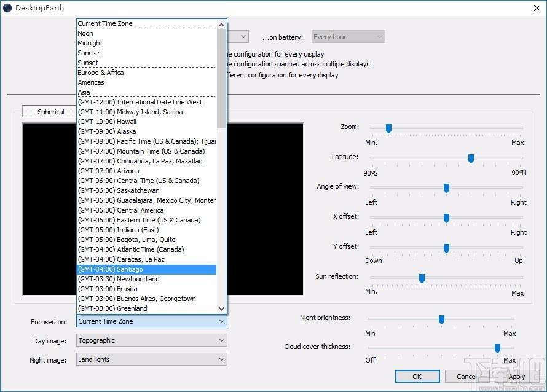Viewport: 547px width, 392px height.
Task: Pick (GMT-07:00) Chihuahua, La Paz, Mazatlan
Action: [x=146, y=161]
